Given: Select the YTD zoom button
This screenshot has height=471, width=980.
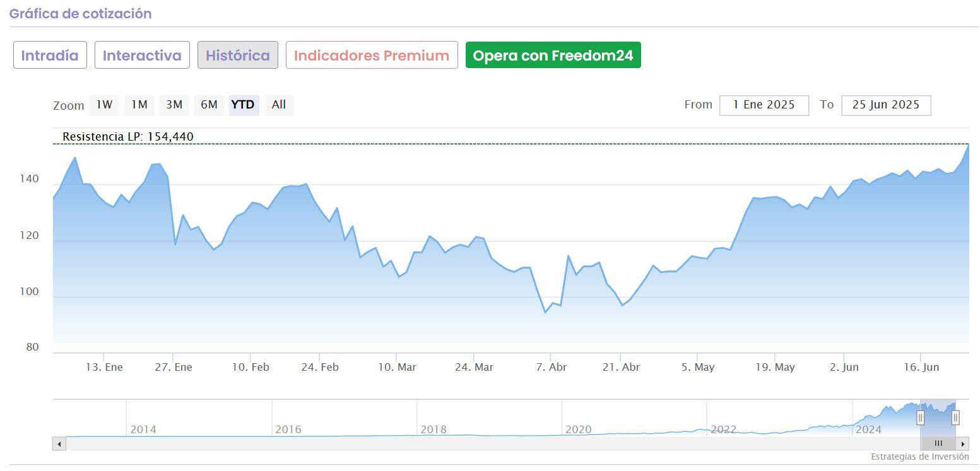Looking at the screenshot, I should (243, 105).
